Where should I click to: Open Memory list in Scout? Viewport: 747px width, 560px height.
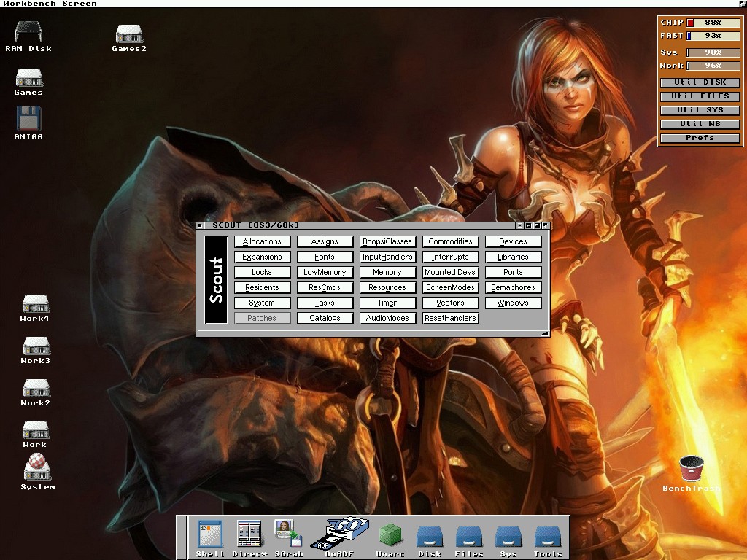click(x=387, y=272)
